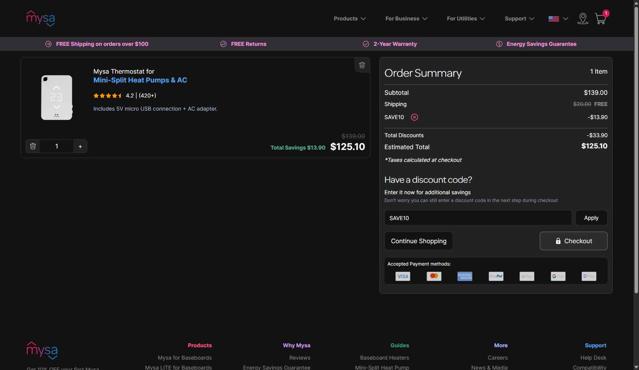Click the US flag country selector
639x370 pixels.
click(x=553, y=19)
